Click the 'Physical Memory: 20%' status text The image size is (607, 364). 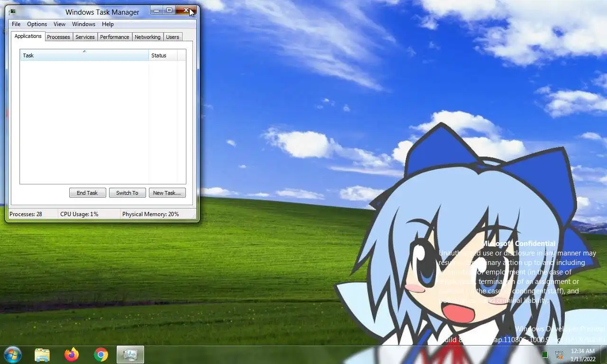(151, 214)
